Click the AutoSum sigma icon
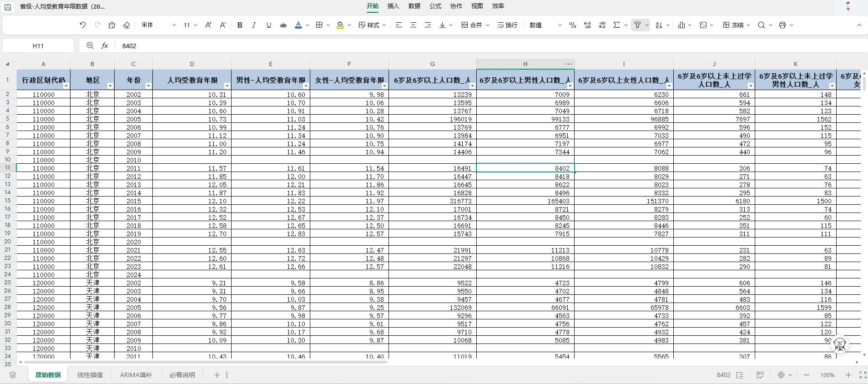 pos(616,25)
